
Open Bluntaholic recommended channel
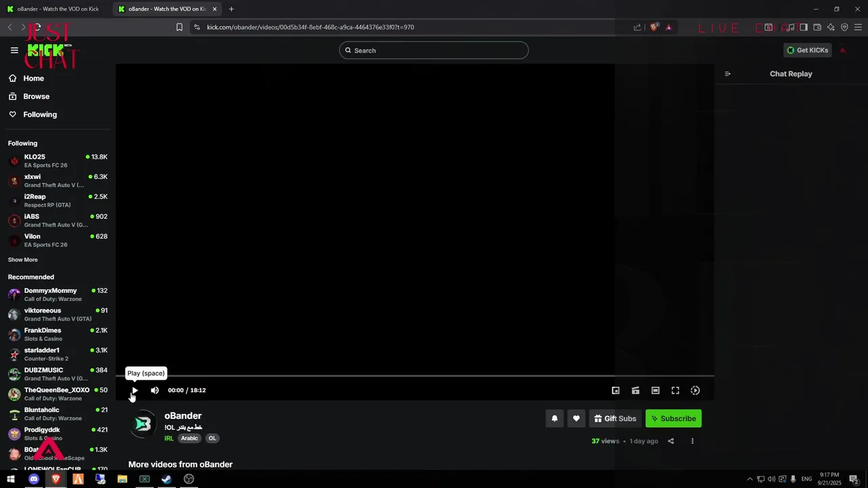(x=58, y=413)
